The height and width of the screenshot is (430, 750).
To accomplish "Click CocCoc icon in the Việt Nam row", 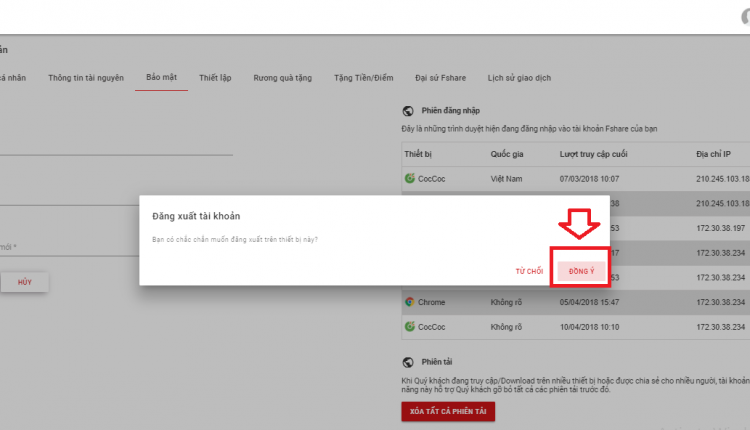I will point(409,178).
